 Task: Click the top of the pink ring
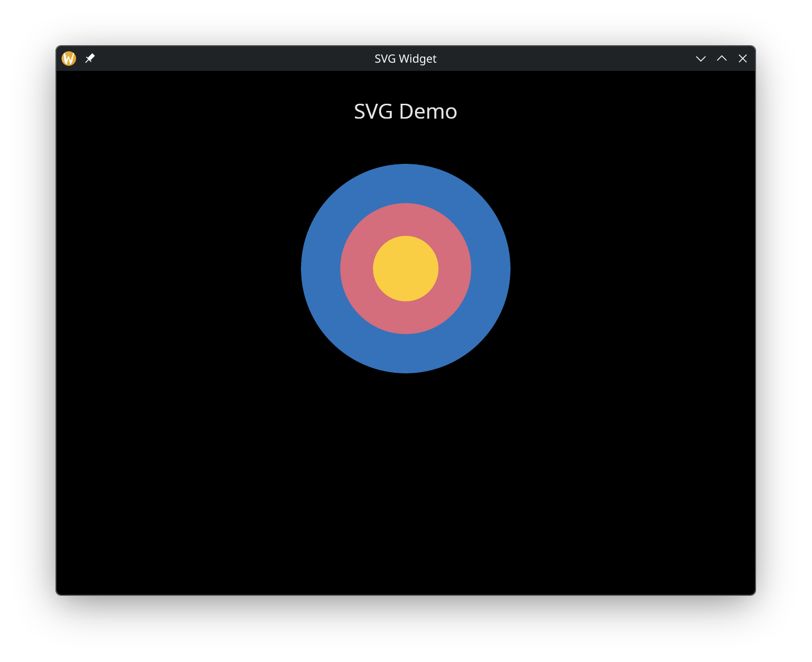[x=406, y=219]
